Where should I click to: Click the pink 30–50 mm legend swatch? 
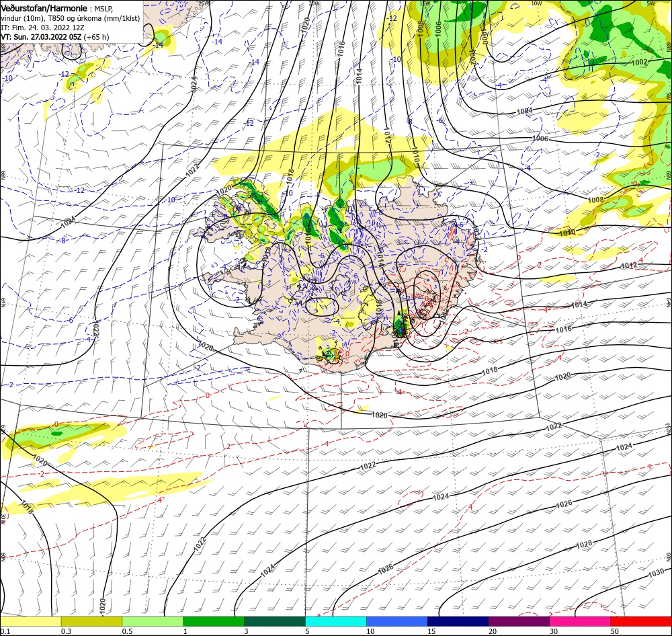(581, 621)
